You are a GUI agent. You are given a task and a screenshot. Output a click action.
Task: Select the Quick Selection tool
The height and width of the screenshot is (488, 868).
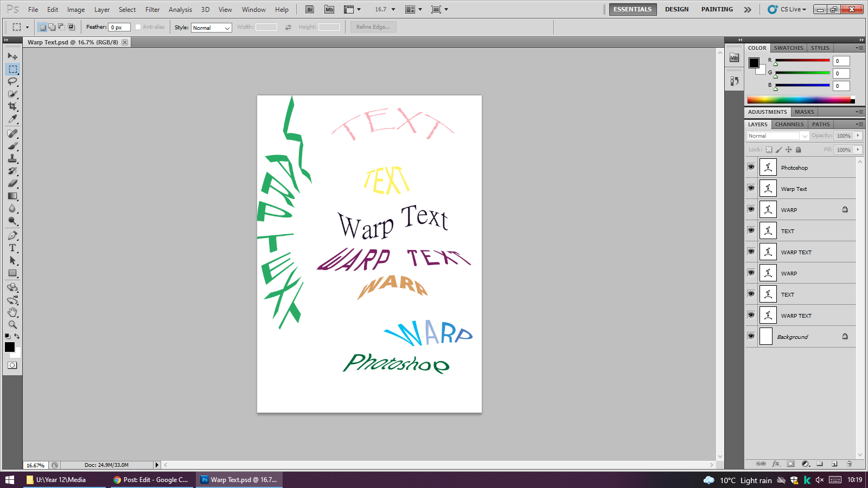point(12,94)
